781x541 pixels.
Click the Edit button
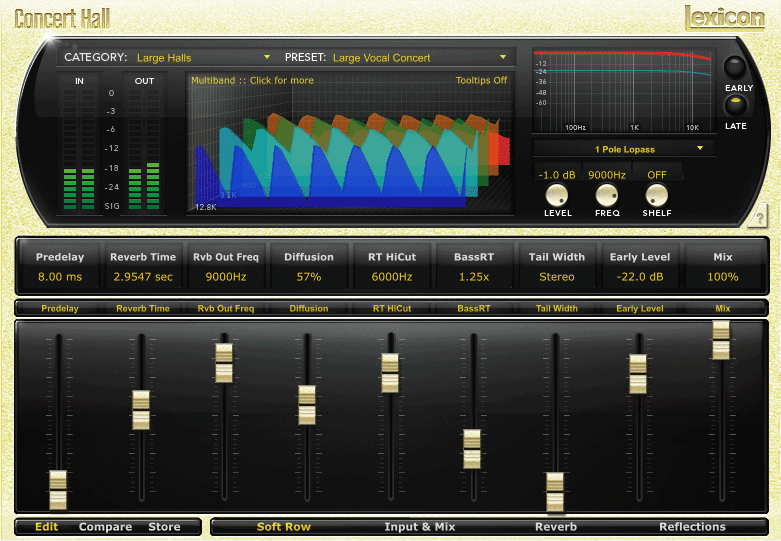(x=46, y=527)
